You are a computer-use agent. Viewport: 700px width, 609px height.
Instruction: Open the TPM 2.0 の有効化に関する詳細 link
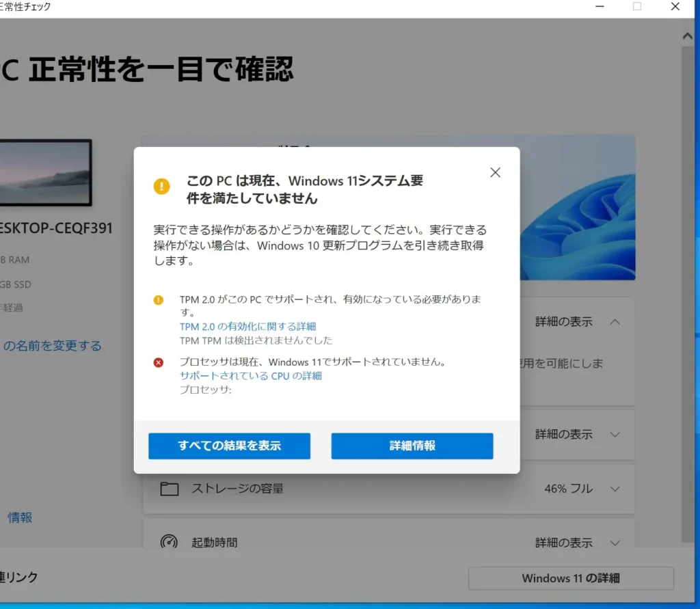[247, 326]
